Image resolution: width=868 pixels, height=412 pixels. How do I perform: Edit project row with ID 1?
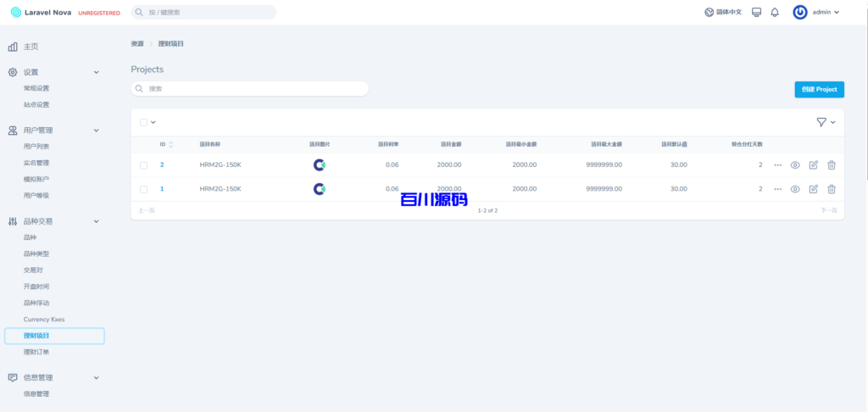[x=814, y=189]
